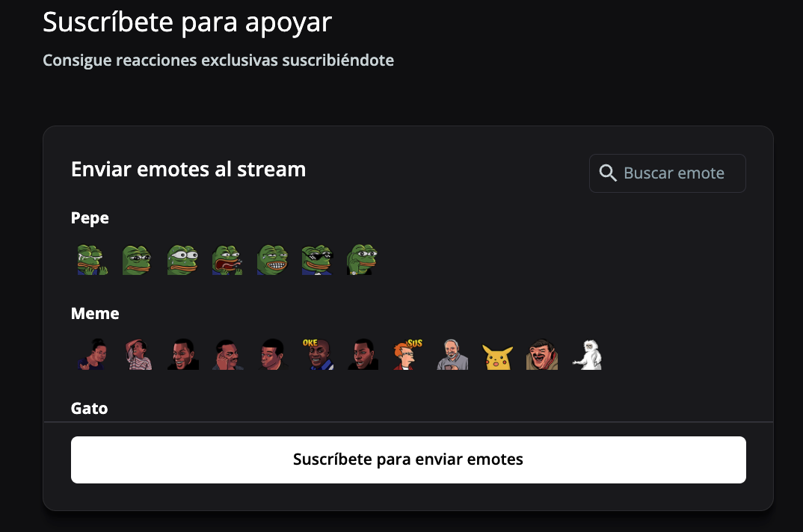Click the nervous toothy-grin Pepe emote
The width and height of the screenshot is (803, 532).
tap(272, 259)
